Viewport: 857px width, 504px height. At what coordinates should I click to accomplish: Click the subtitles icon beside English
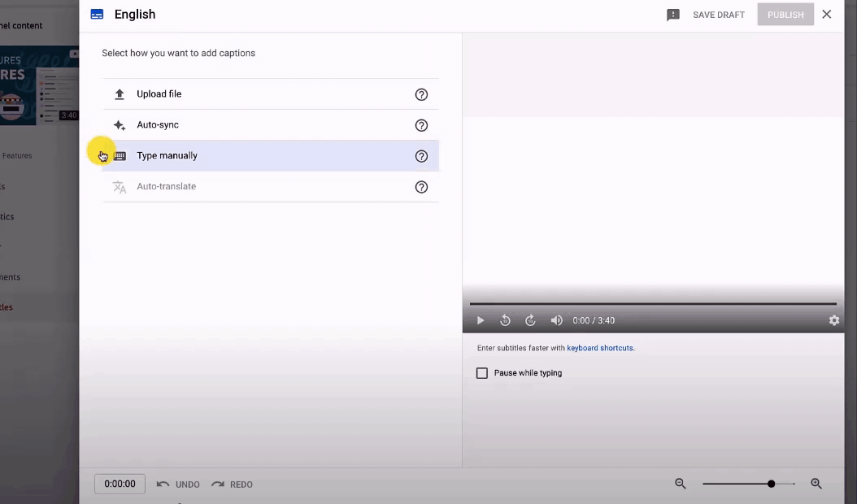(97, 15)
